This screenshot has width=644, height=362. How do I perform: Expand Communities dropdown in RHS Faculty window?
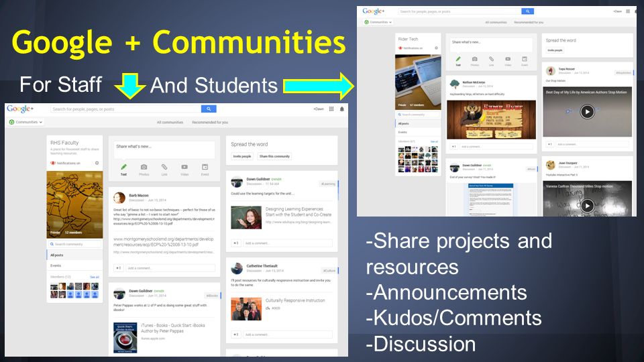click(26, 122)
